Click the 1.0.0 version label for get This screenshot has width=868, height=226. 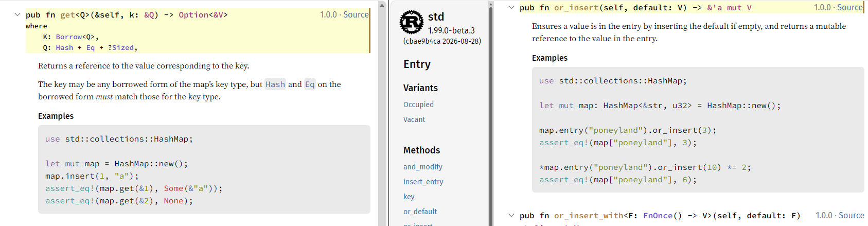[x=328, y=15]
